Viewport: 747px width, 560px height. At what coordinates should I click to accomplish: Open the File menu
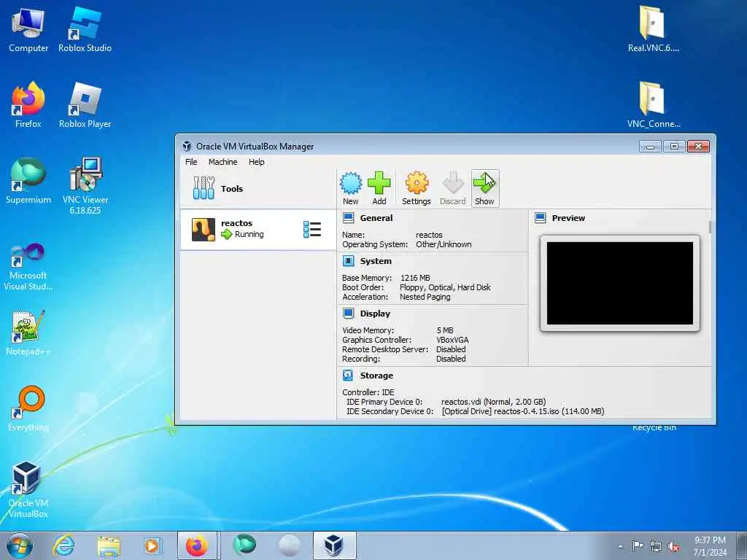click(191, 162)
